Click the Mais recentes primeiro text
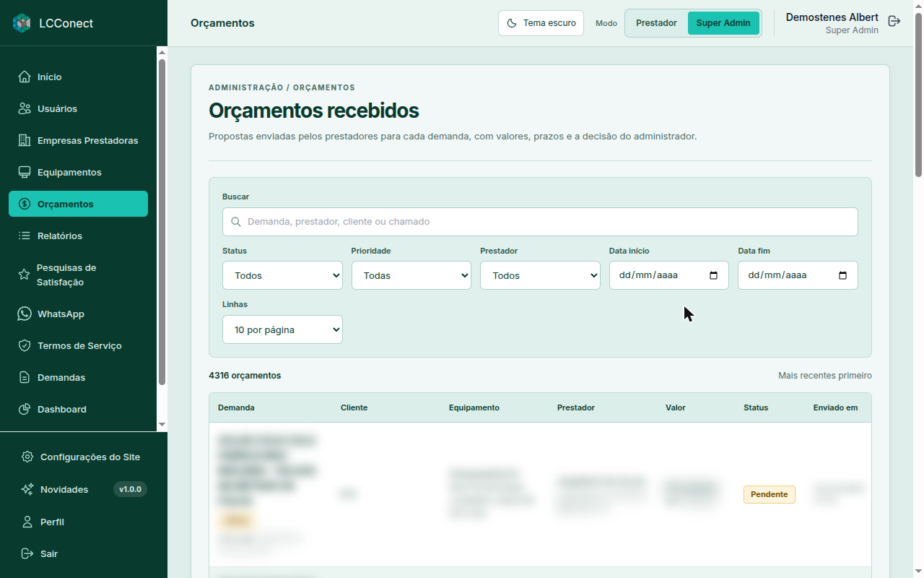 [x=825, y=376]
